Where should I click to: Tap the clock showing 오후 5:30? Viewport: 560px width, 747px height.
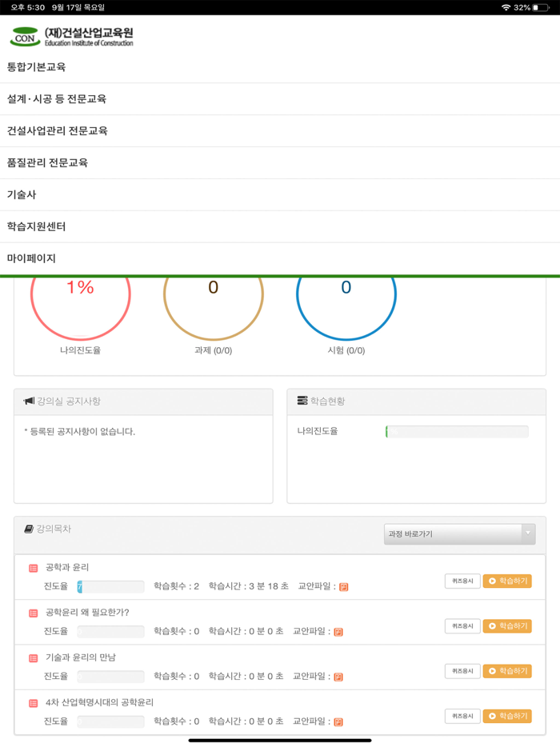click(28, 8)
